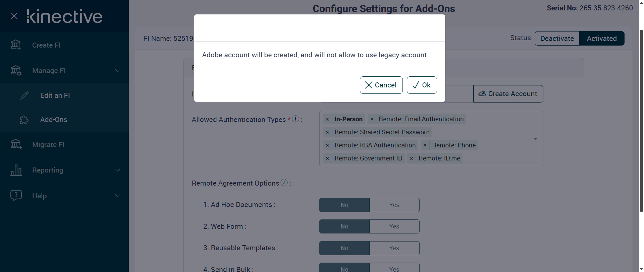Remove the Remote: Phone authentication tag
Viewport: 644px width, 272px height.
[425, 145]
